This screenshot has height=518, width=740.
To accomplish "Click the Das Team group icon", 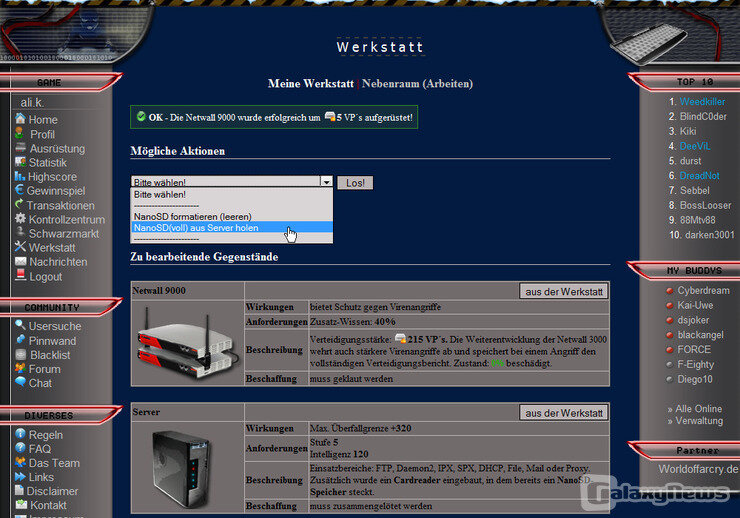I will point(20,462).
